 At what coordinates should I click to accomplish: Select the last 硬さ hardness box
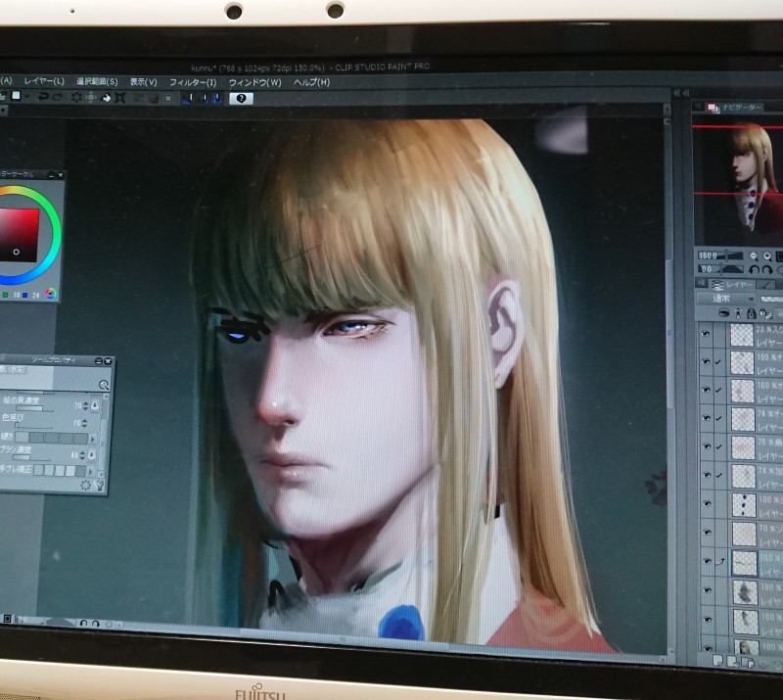tap(81, 439)
